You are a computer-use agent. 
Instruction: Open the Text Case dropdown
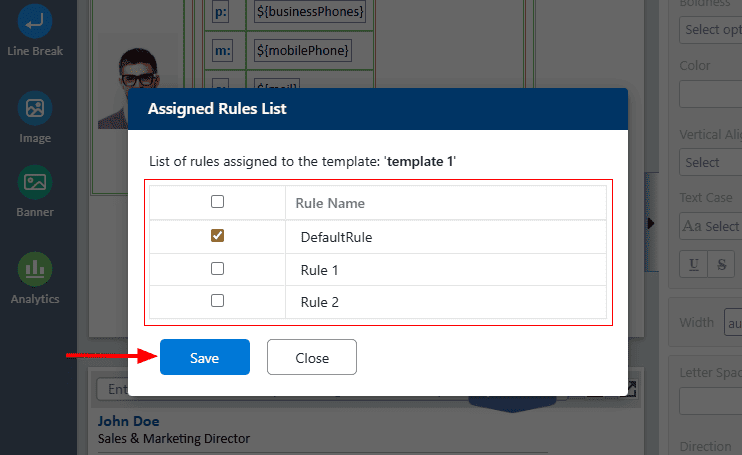pyautogui.click(x=711, y=226)
